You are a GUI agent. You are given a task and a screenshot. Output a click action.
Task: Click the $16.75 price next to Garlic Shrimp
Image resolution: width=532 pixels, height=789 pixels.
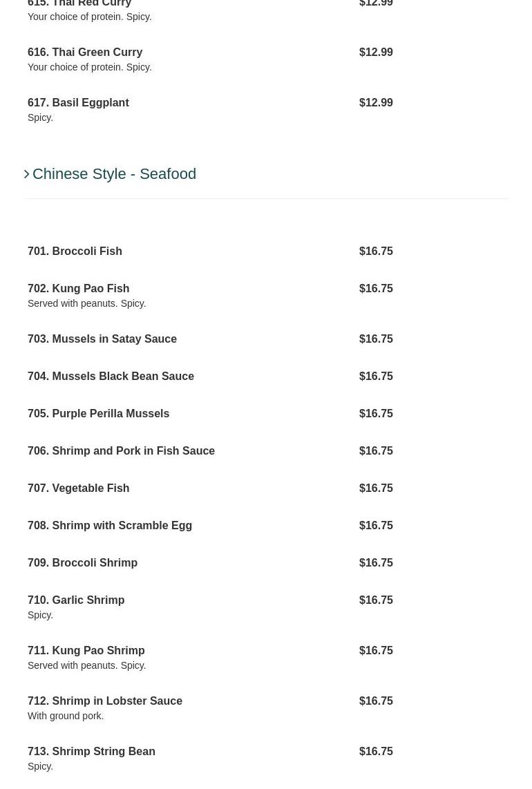click(x=376, y=600)
